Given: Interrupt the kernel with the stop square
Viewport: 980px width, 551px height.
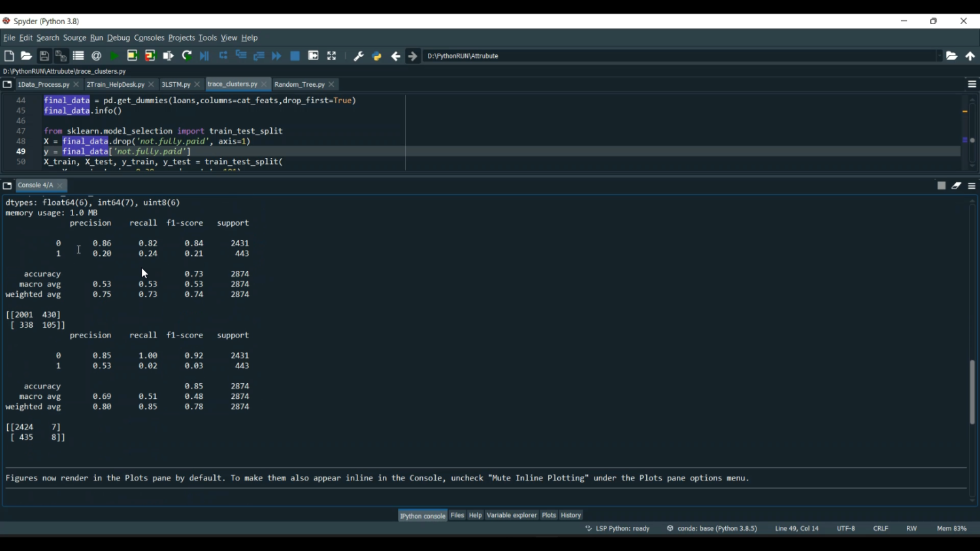Looking at the screenshot, I should point(941,186).
